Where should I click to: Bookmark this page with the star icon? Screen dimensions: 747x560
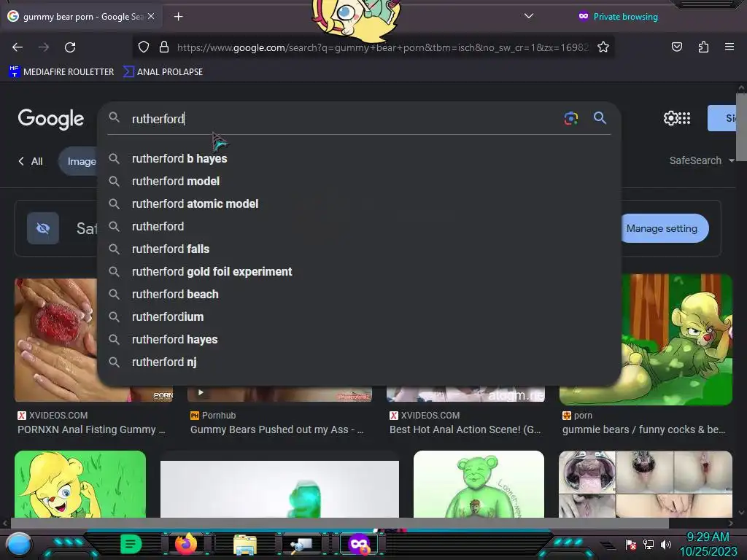point(603,47)
